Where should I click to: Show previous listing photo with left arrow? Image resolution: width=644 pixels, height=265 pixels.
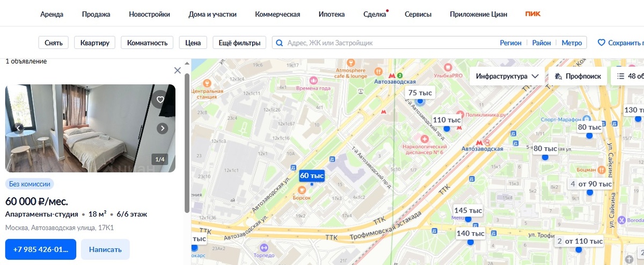(18, 128)
